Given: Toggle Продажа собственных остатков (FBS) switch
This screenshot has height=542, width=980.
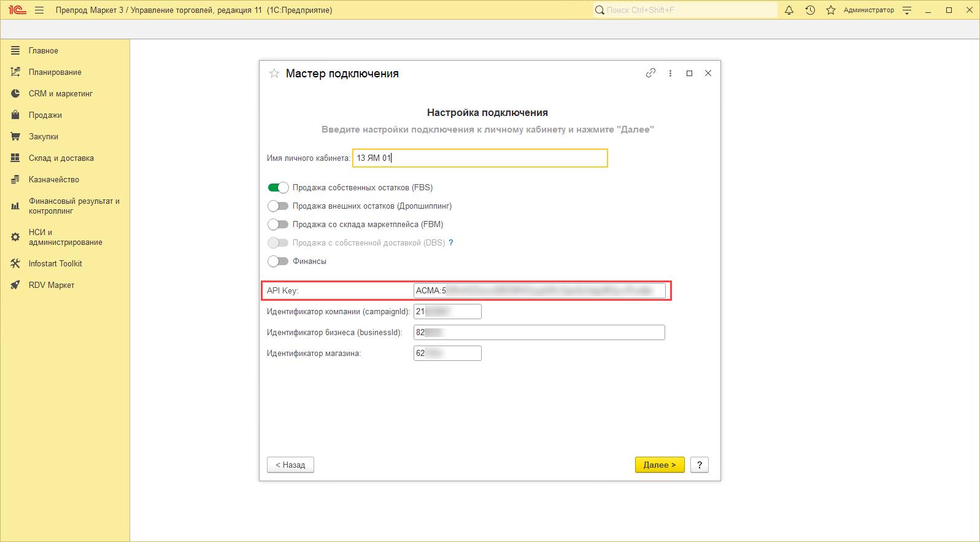Looking at the screenshot, I should pyautogui.click(x=278, y=187).
